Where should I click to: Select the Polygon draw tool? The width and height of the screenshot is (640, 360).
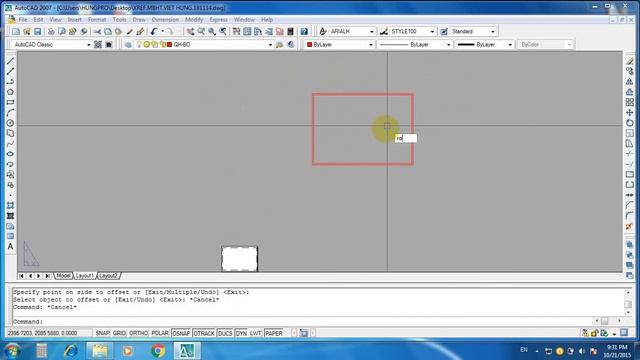[10, 92]
